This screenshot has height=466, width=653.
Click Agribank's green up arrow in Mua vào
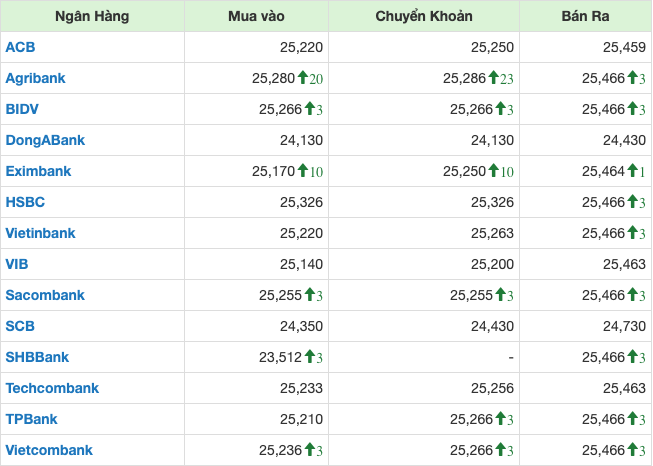[302, 78]
